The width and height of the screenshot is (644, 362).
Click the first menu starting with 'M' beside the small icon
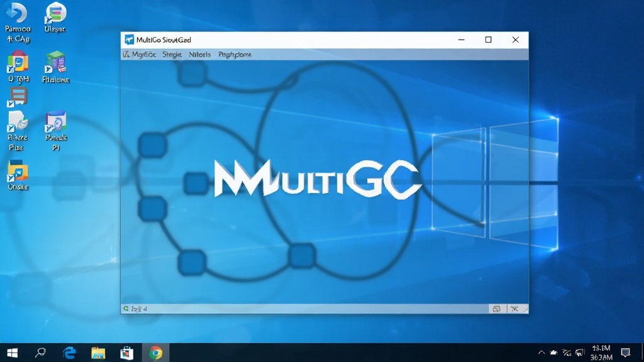(144, 55)
